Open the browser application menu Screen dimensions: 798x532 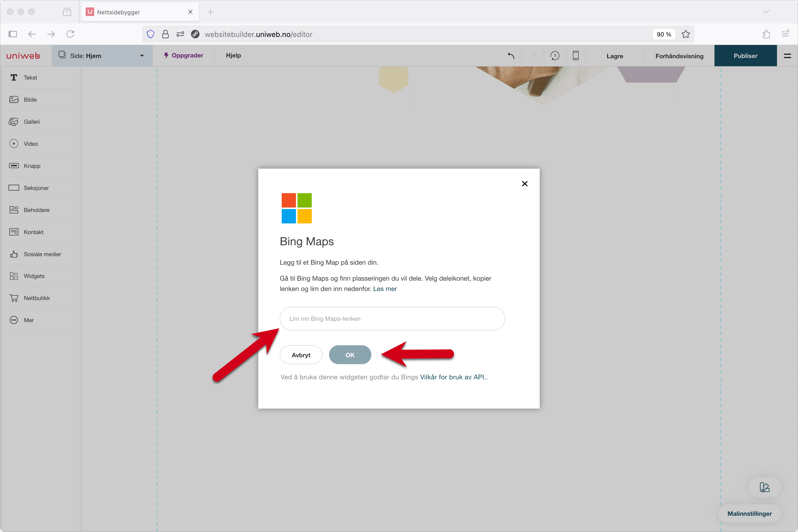click(785, 33)
